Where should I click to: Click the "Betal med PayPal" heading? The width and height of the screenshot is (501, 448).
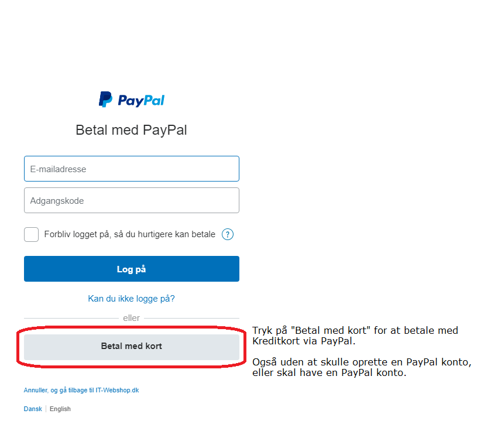click(131, 130)
